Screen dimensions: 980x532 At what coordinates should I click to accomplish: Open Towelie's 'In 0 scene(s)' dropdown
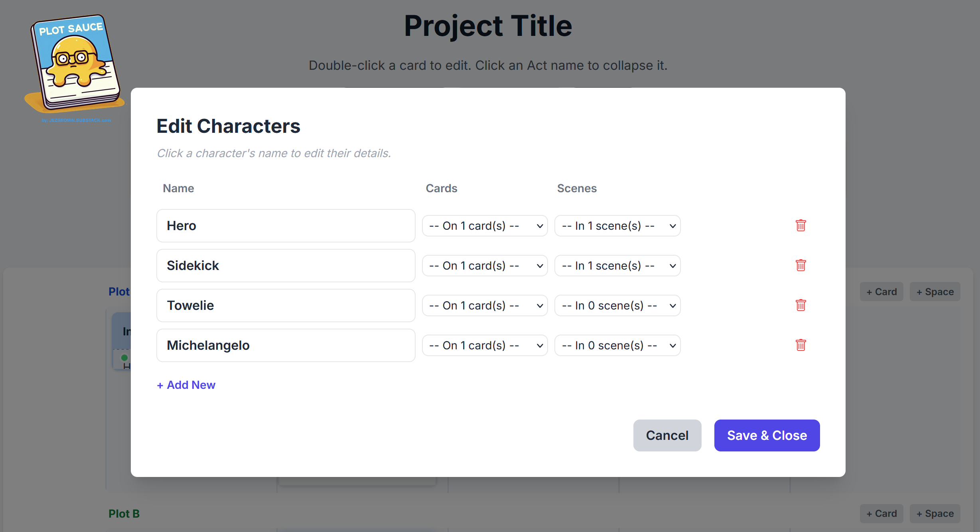617,305
